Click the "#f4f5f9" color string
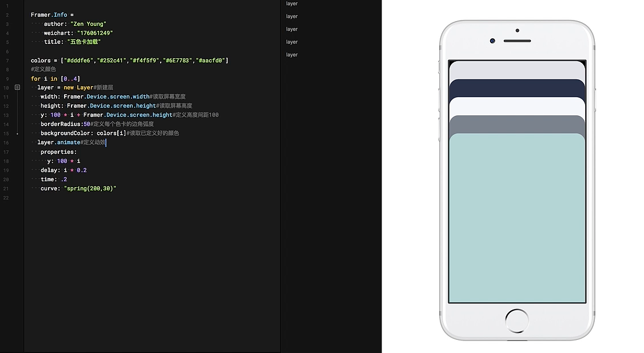The width and height of the screenshot is (644, 353). tap(144, 61)
